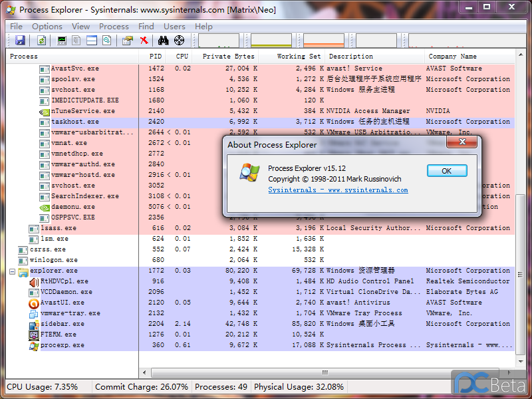Click the VCDDaemon.exe icon
The height and width of the screenshot is (399, 532).
[34, 293]
